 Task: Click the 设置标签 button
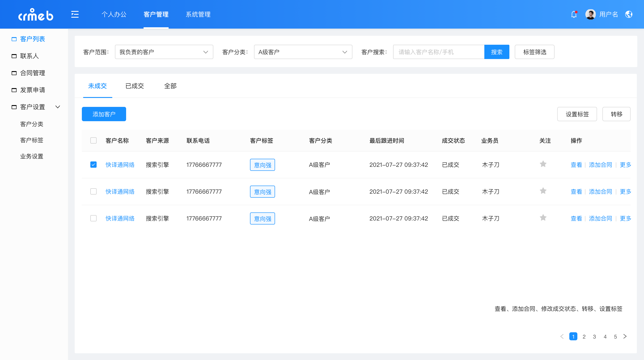[577, 114]
